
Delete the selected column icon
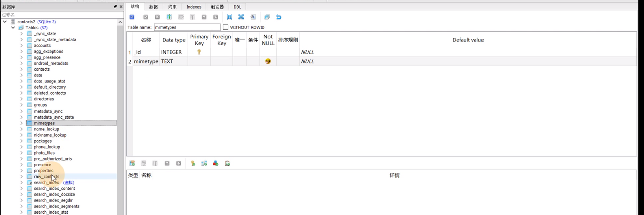[x=192, y=17]
